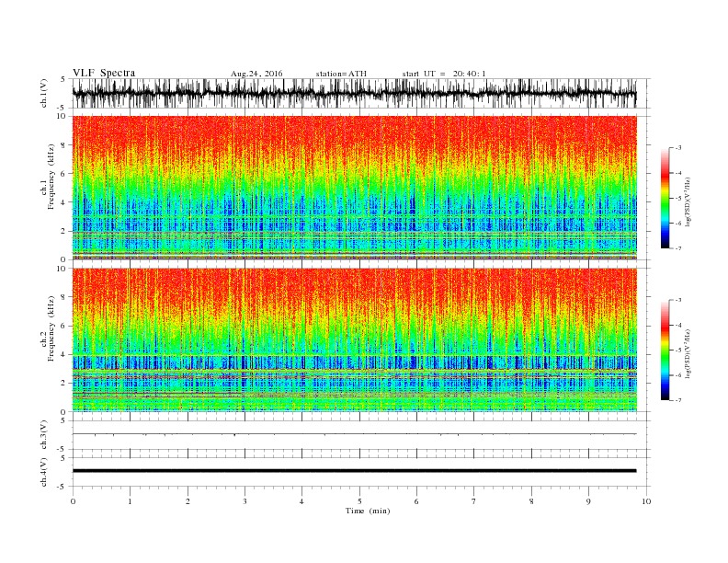Click the "-3" tick on ch.2 color bar
The width and height of the screenshot is (728, 563).
point(677,300)
